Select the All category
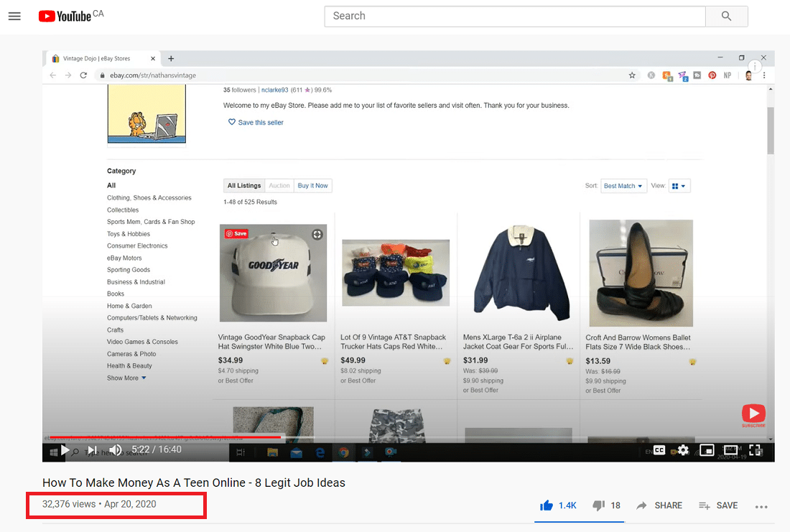 click(x=111, y=185)
